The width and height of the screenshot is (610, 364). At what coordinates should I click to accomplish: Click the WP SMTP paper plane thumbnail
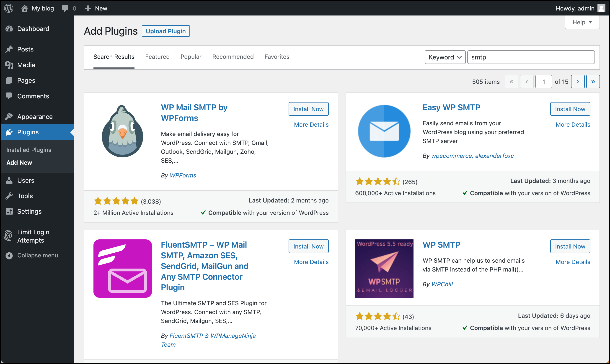click(384, 268)
